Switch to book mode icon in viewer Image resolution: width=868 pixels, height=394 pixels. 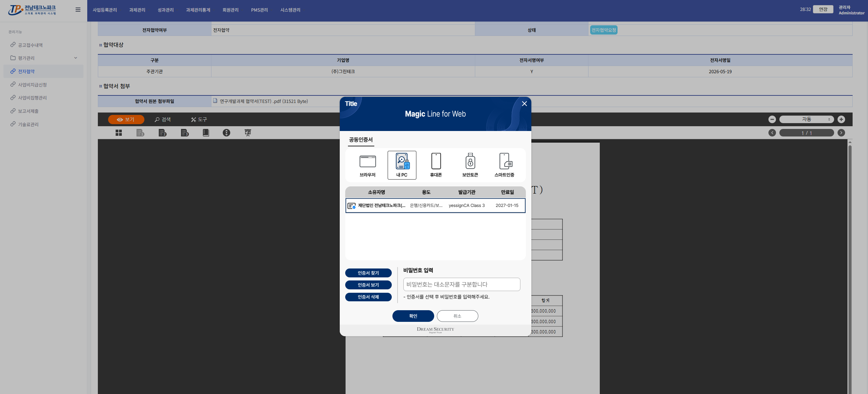pyautogui.click(x=206, y=133)
